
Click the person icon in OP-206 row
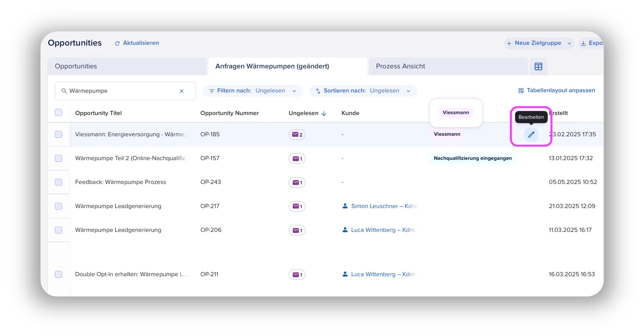pos(345,230)
